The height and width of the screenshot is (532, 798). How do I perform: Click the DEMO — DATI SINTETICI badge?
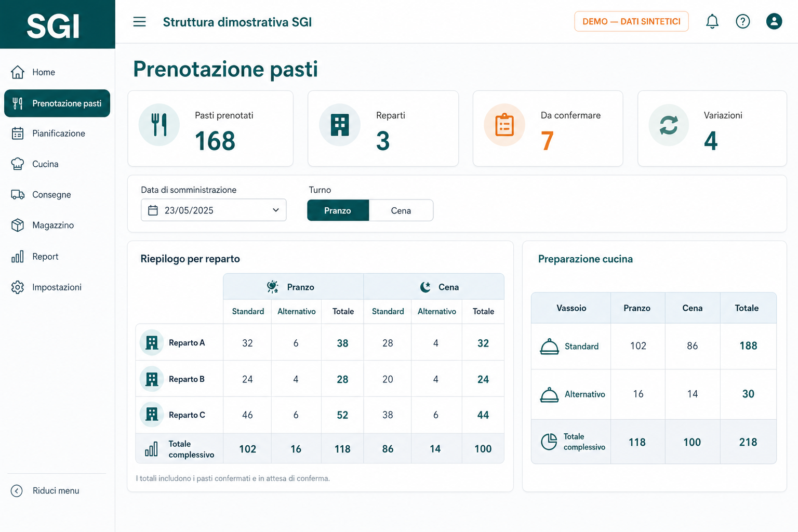[631, 21]
